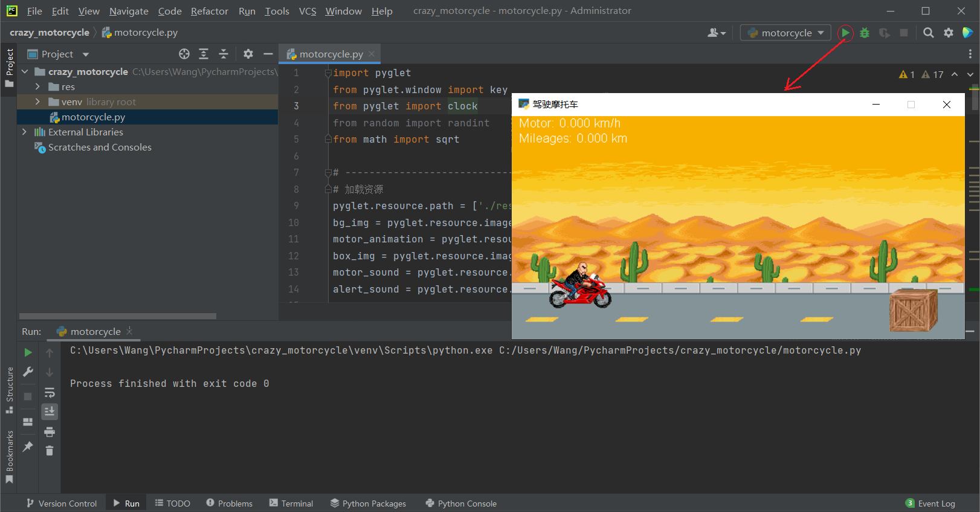
Task: Expand External Libraries node
Action: tap(25, 132)
